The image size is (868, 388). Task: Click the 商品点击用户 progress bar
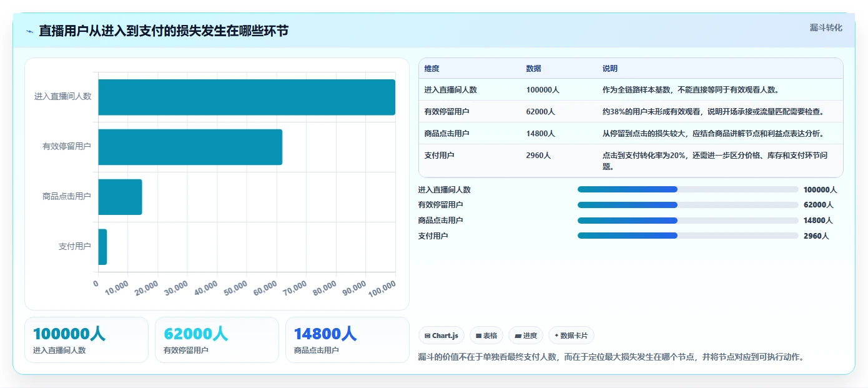688,220
